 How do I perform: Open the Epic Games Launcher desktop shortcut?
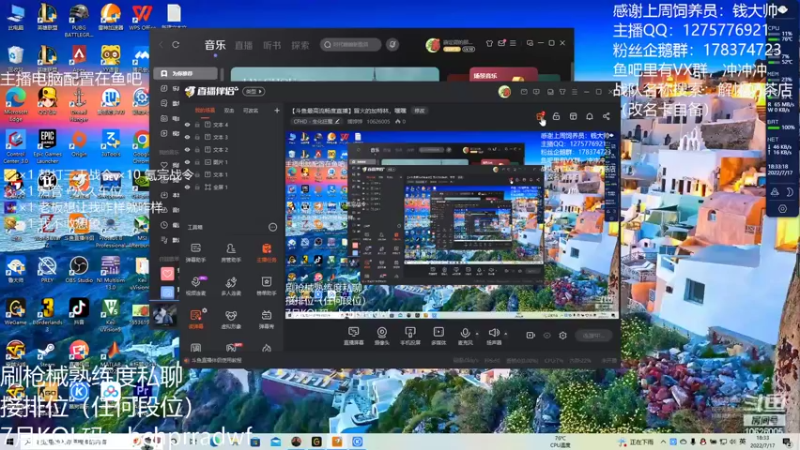click(x=47, y=145)
